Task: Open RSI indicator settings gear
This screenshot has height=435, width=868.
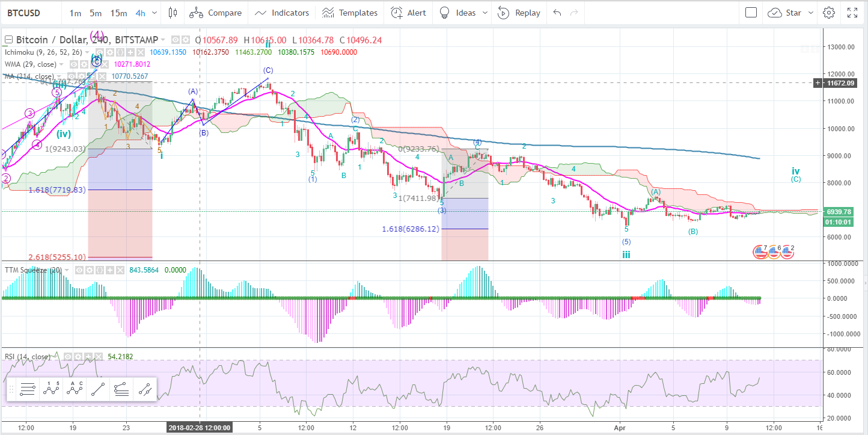Action: coord(78,357)
